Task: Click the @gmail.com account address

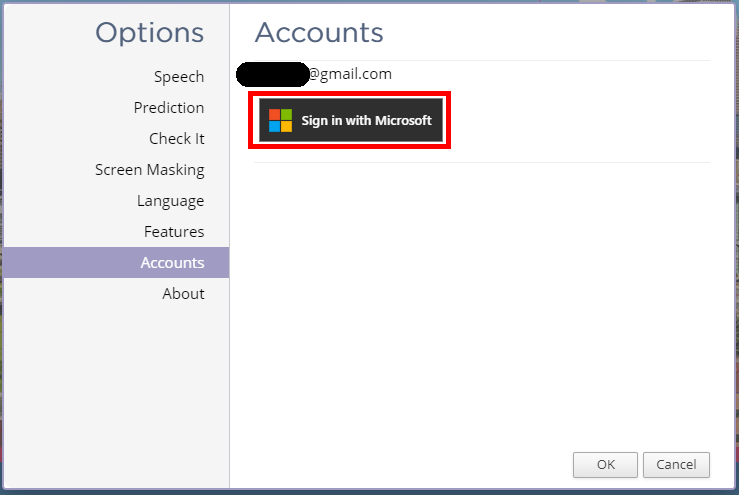Action: [x=350, y=74]
